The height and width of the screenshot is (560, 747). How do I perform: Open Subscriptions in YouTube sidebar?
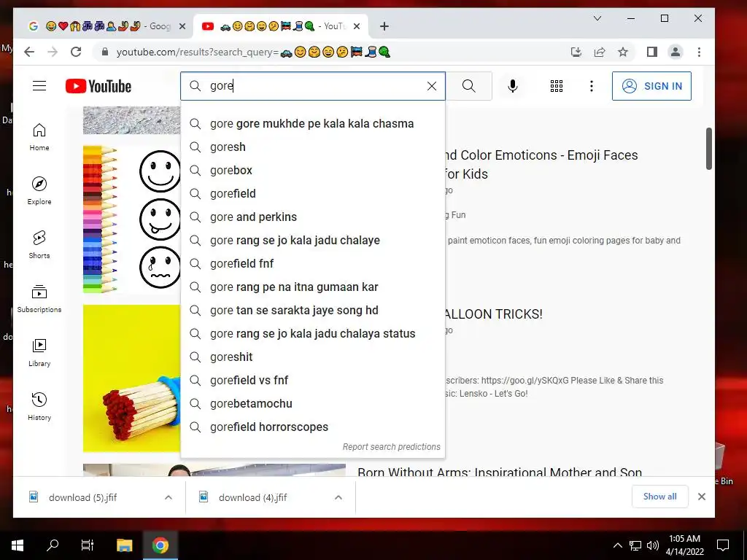[x=39, y=298]
